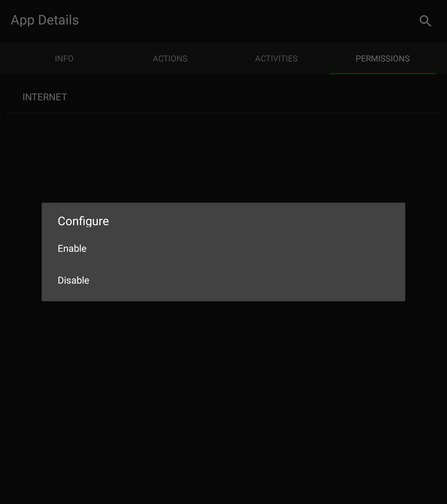
Task: Click the Configure dialog title
Action: point(83,221)
